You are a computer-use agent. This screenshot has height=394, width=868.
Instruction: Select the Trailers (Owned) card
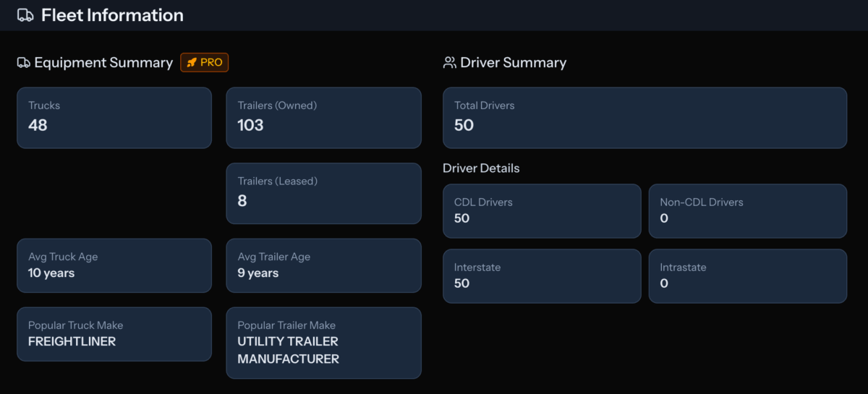323,118
